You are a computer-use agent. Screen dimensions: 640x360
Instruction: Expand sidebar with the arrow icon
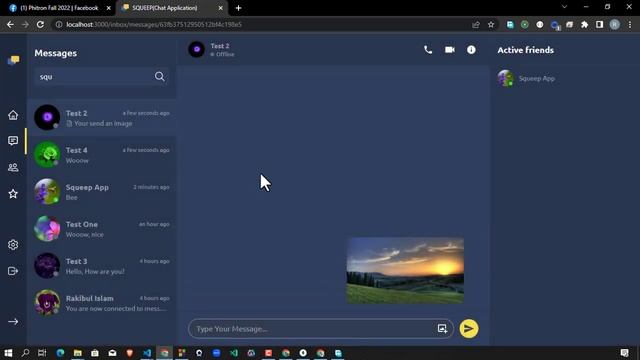click(x=13, y=322)
